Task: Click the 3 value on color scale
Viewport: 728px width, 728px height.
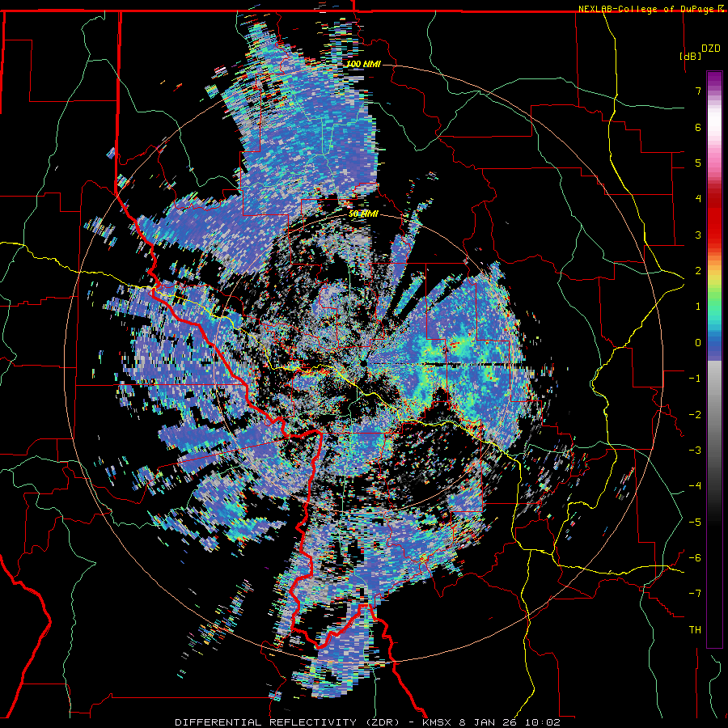Action: coord(698,235)
